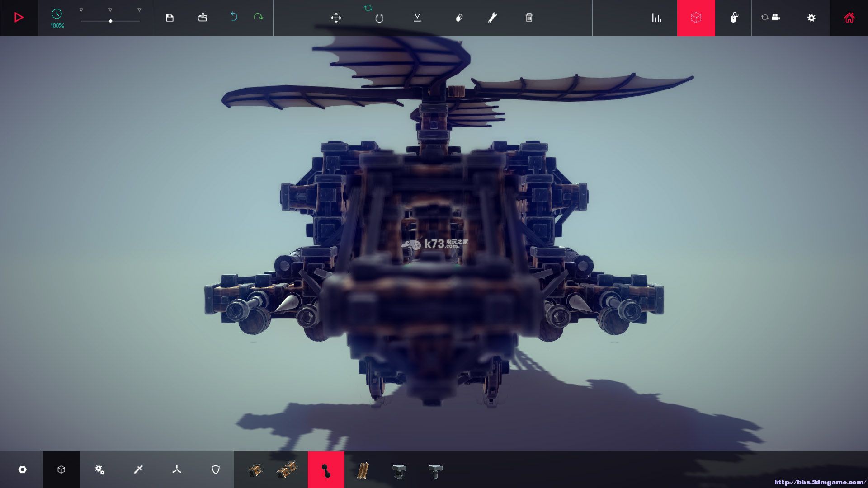
Task: Click the 100% time scale clock icon
Action: [x=57, y=14]
